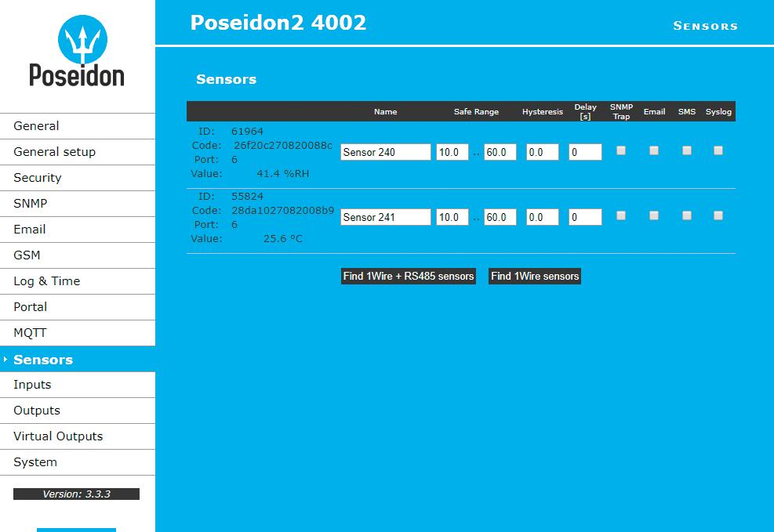The height and width of the screenshot is (532, 774).
Task: Enable SNMP Trap for Sensor 240
Action: (621, 150)
